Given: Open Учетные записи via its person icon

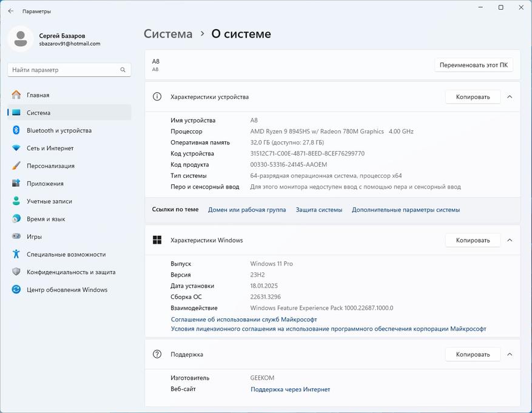Looking at the screenshot, I should [16, 201].
